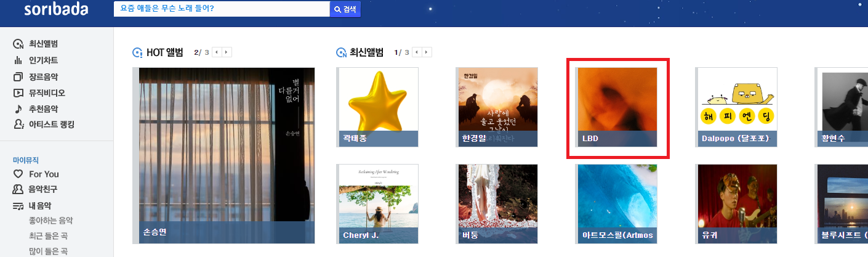Click the 검색 search button
This screenshot has width=868, height=257.
pyautogui.click(x=345, y=9)
